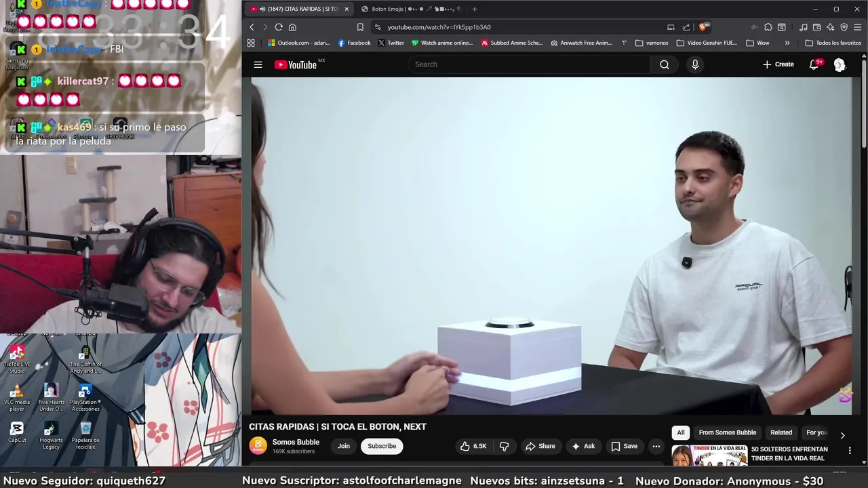Click the browser address bar URL
868x488 pixels.
point(439,27)
